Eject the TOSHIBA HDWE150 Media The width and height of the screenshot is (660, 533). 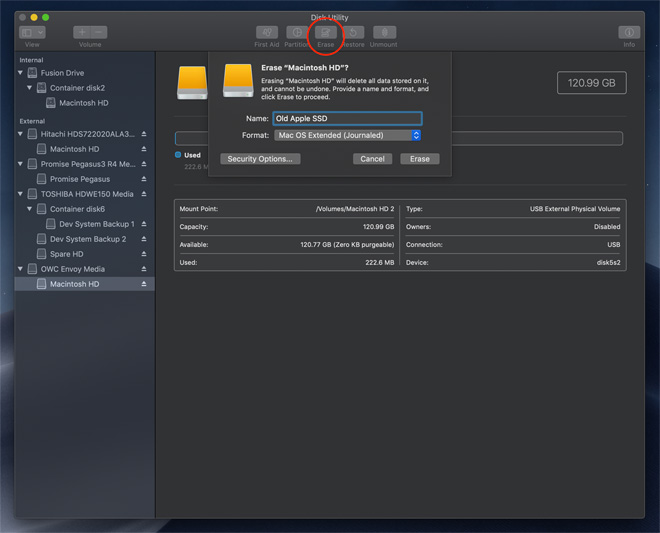tap(144, 194)
